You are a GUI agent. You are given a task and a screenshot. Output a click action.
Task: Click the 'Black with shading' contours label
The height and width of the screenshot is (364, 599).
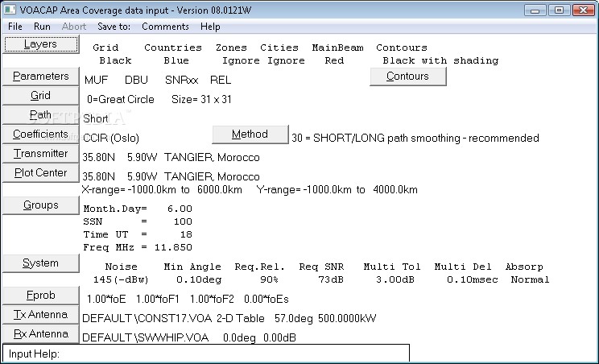pyautogui.click(x=440, y=60)
